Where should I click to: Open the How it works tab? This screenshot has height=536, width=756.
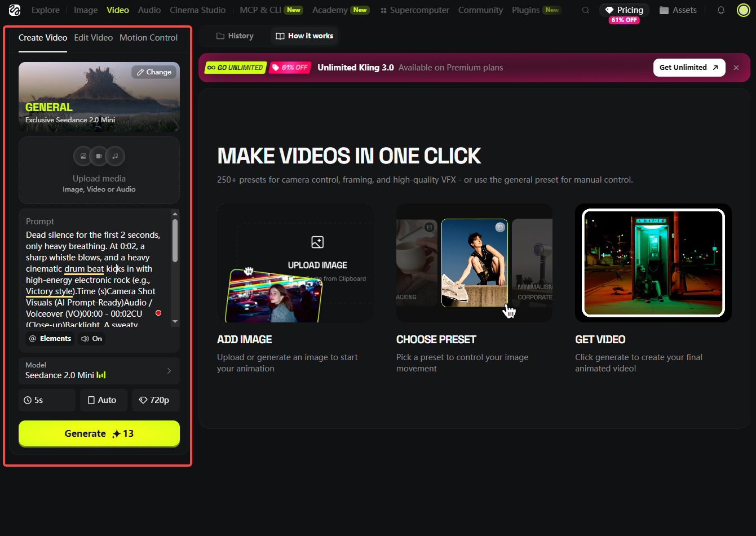coord(304,36)
